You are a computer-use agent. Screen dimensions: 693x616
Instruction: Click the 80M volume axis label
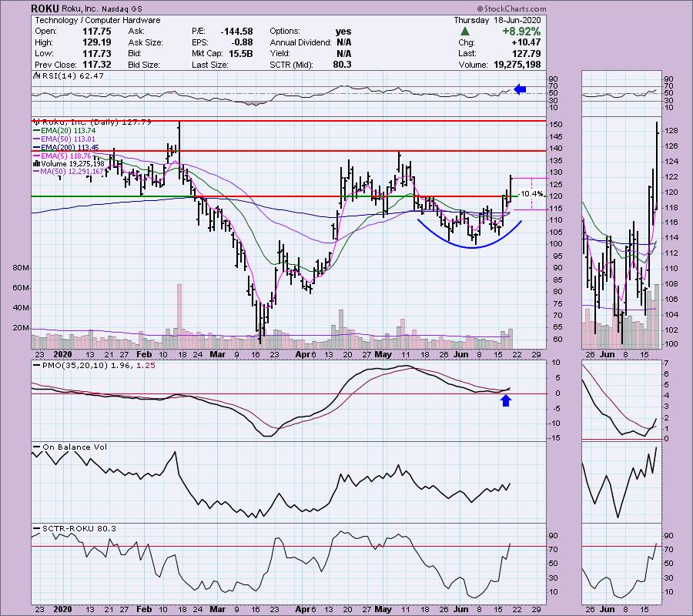point(21,268)
